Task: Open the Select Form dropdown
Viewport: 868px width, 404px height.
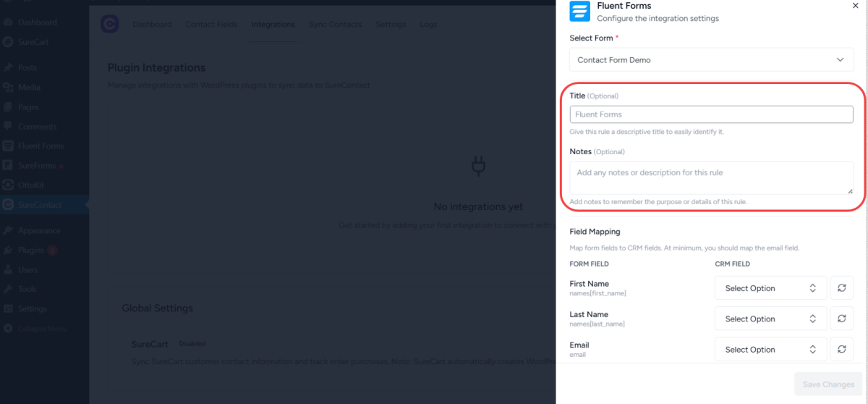Action: 711,60
